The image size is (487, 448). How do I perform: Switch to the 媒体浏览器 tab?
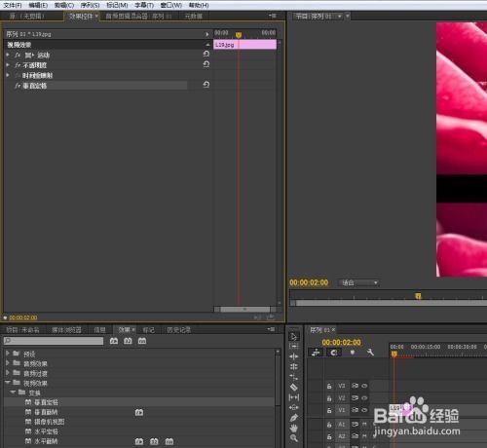click(x=66, y=330)
